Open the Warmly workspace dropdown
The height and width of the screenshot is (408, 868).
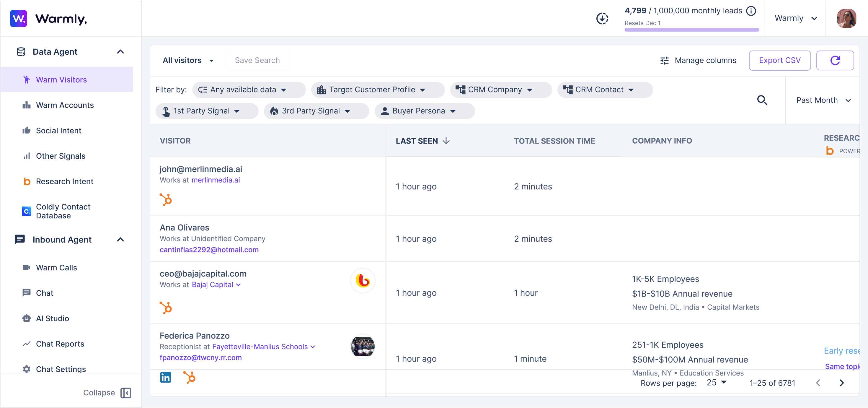(796, 18)
